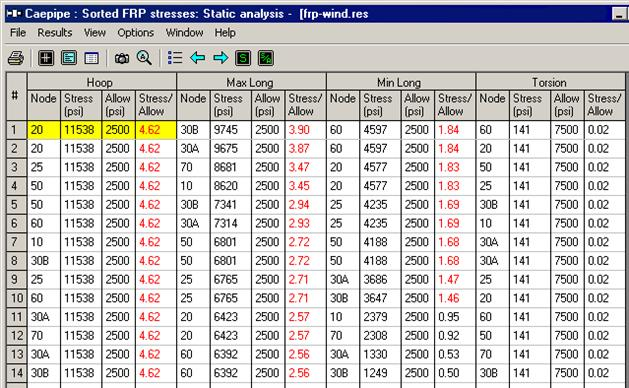Click the Min Long column group header

tap(401, 82)
